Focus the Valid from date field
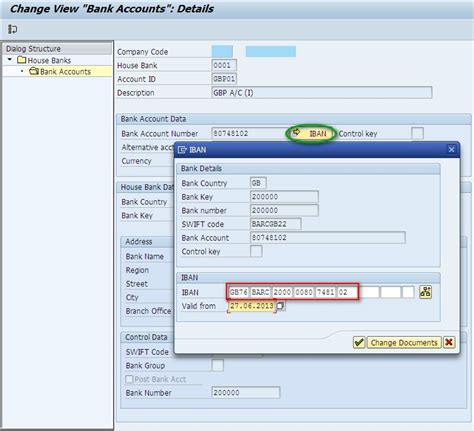 252,306
